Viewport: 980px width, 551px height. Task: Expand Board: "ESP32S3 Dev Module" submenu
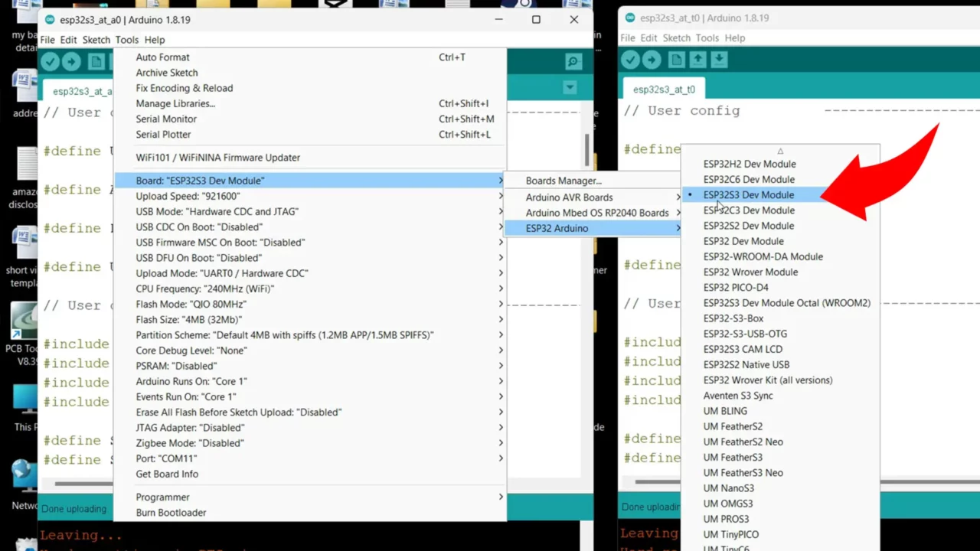pyautogui.click(x=310, y=181)
